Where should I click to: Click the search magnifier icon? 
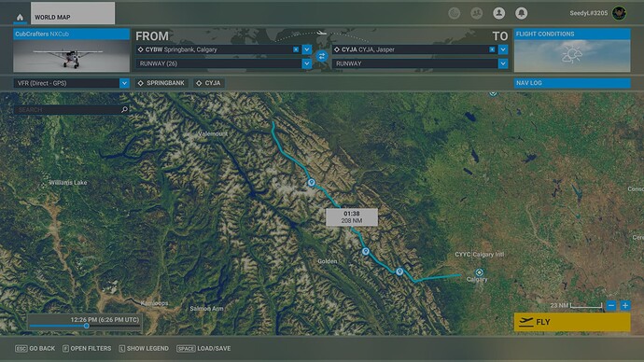tap(124, 109)
